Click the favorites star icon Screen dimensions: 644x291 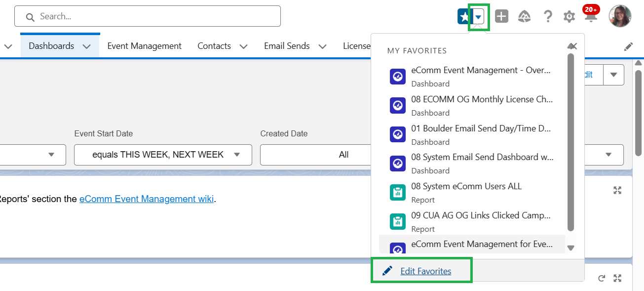(464, 17)
